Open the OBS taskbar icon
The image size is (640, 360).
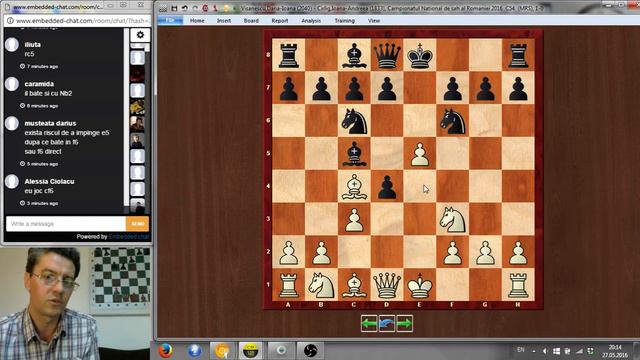point(310,350)
